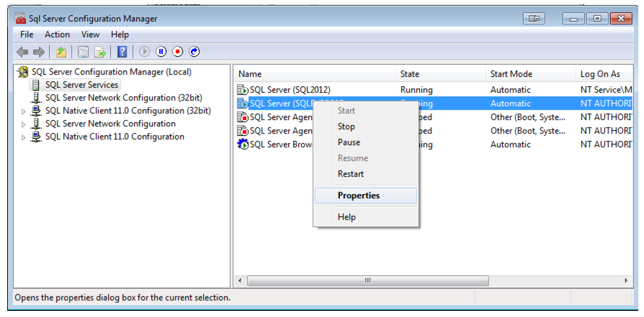Sort by the State column header

tap(440, 74)
